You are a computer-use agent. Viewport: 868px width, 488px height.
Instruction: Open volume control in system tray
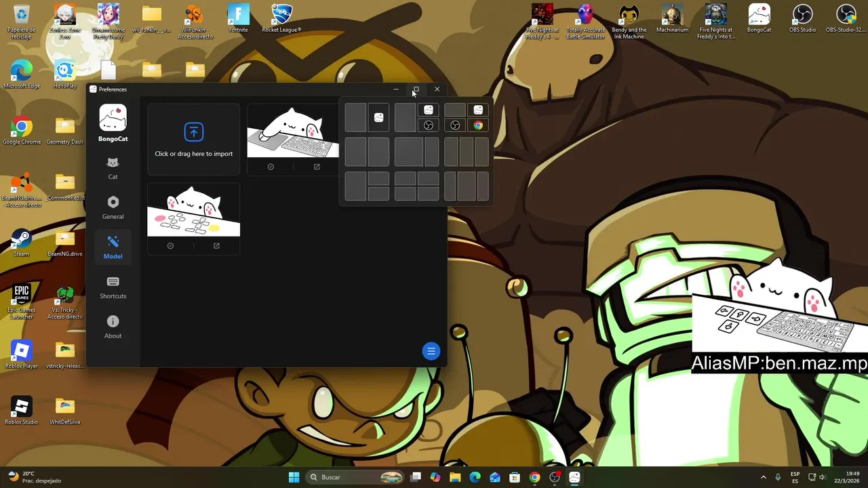822,477
